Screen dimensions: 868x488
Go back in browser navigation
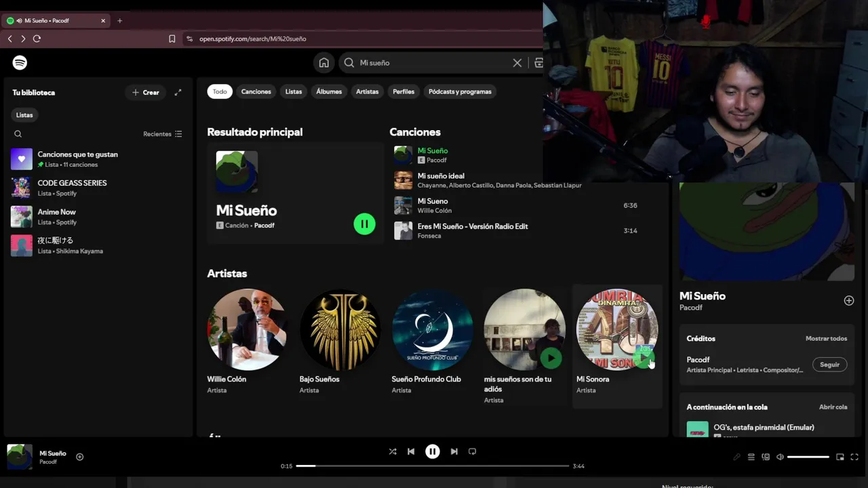pyautogui.click(x=10, y=39)
